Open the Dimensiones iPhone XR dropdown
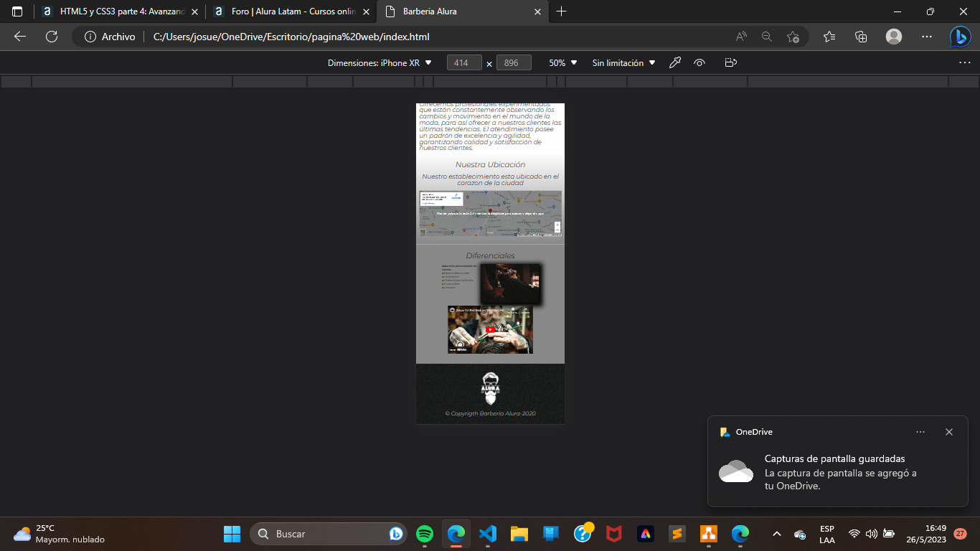 [x=380, y=62]
